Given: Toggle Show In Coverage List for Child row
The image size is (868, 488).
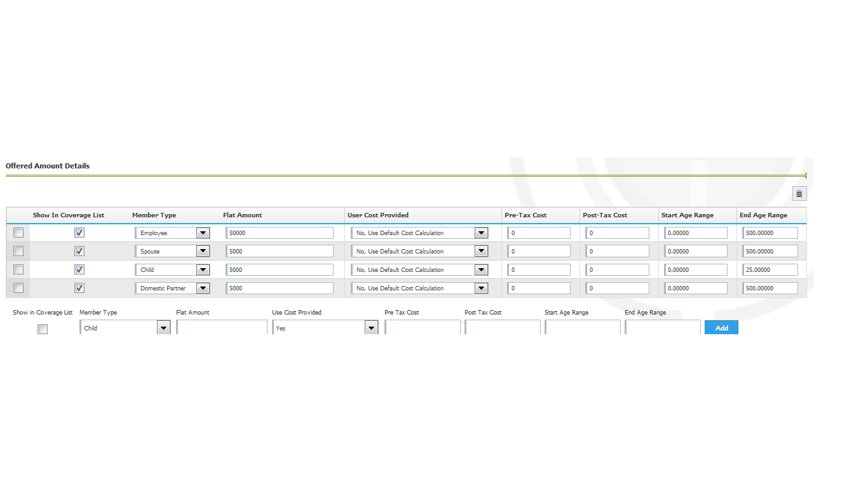Looking at the screenshot, I should 79,270.
